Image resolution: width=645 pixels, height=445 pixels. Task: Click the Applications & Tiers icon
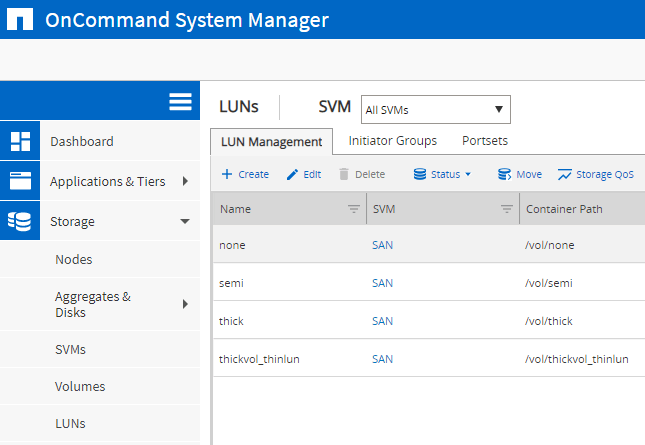(20, 181)
